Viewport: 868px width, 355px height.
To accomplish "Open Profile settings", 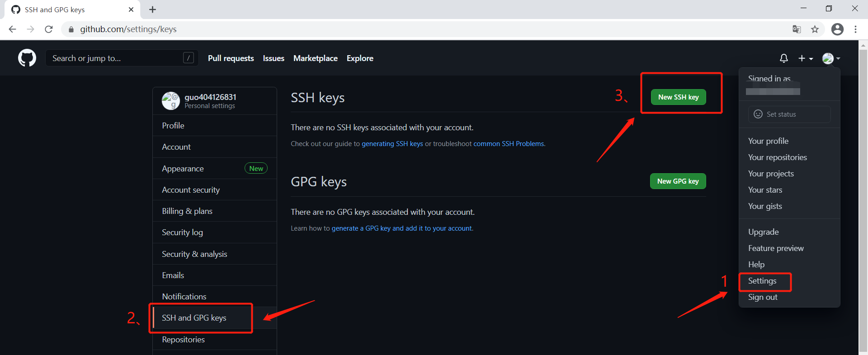I will click(215, 125).
